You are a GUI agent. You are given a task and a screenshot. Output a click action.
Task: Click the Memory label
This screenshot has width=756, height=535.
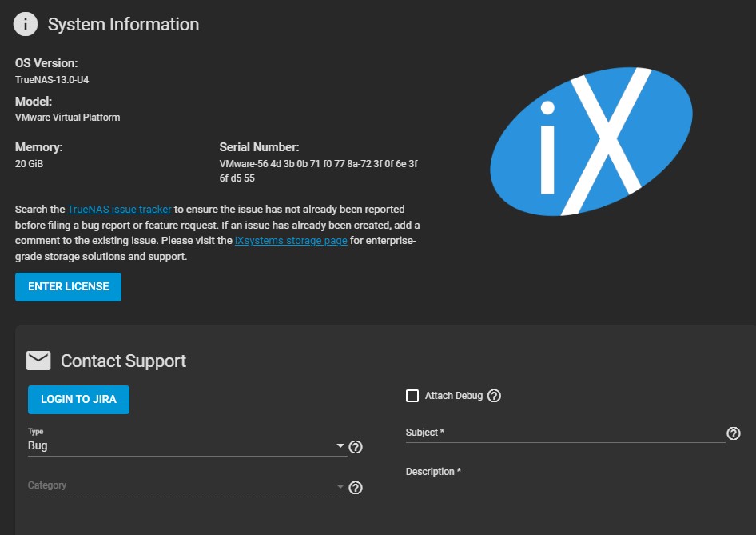pyautogui.click(x=38, y=147)
